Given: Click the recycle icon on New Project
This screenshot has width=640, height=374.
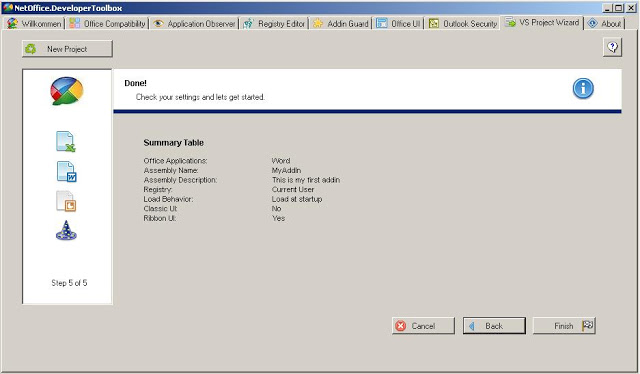Looking at the screenshot, I should tap(31, 49).
